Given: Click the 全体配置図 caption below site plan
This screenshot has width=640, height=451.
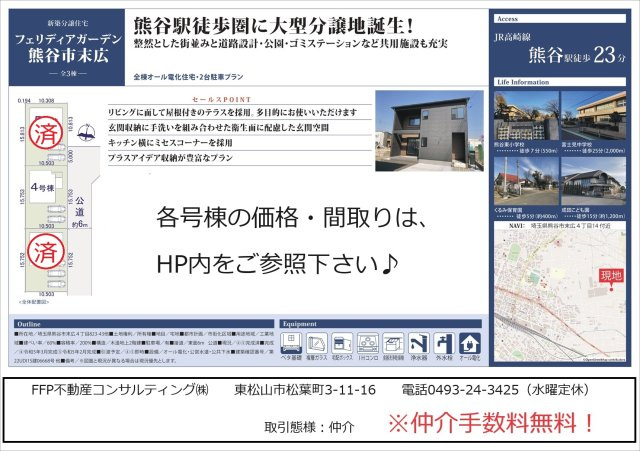Looking at the screenshot, I should click(x=34, y=302).
